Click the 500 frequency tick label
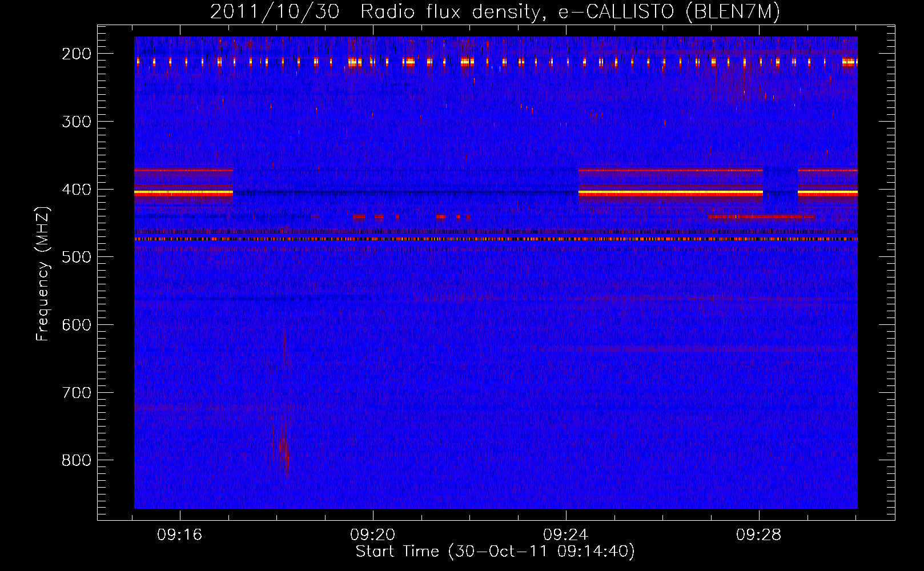The height and width of the screenshot is (571, 924). click(77, 258)
